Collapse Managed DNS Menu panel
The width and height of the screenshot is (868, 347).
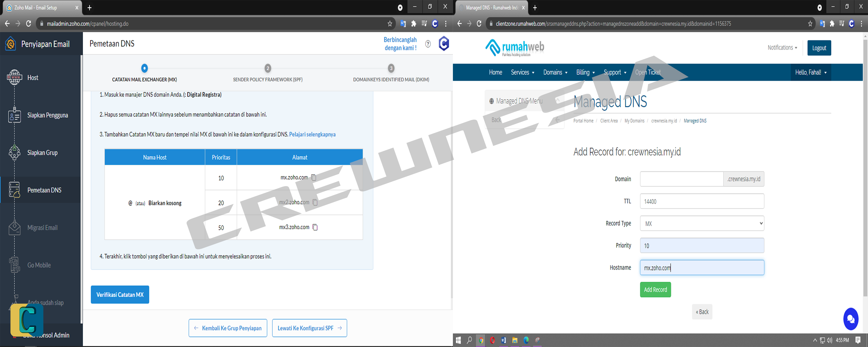click(x=558, y=101)
